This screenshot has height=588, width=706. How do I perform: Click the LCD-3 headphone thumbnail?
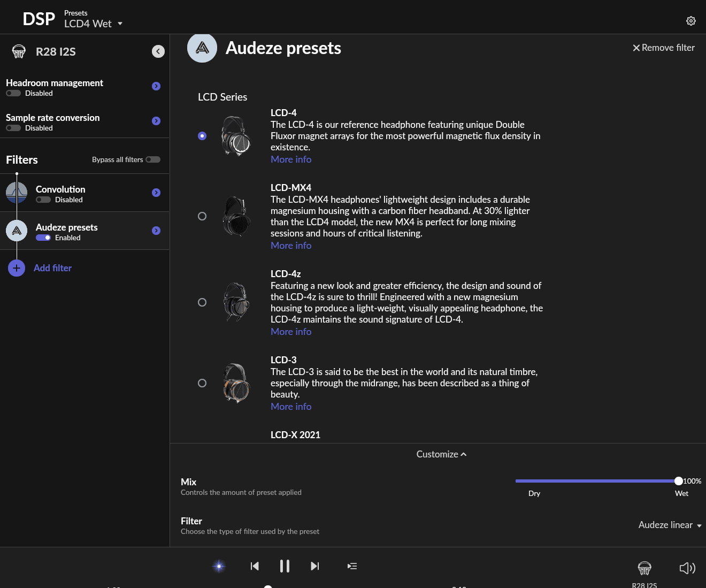[x=236, y=383]
